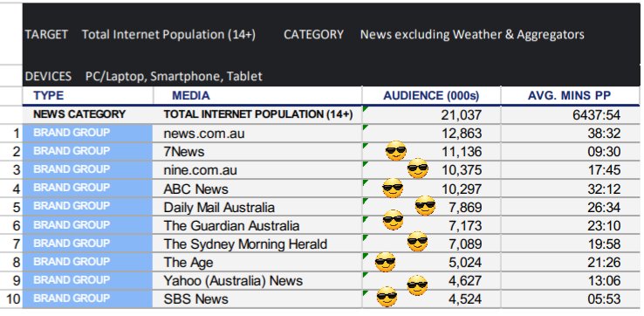
Task: Click the TARGET label in the dark header
Action: pos(46,35)
